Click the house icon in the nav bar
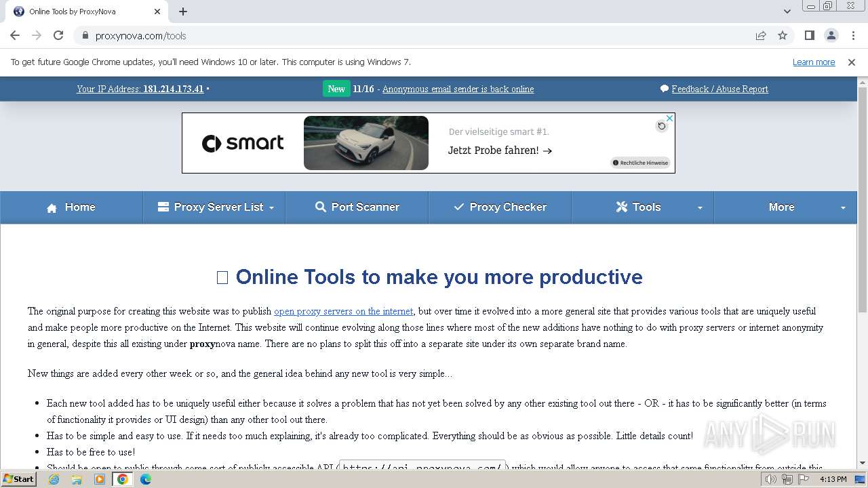 (52, 208)
